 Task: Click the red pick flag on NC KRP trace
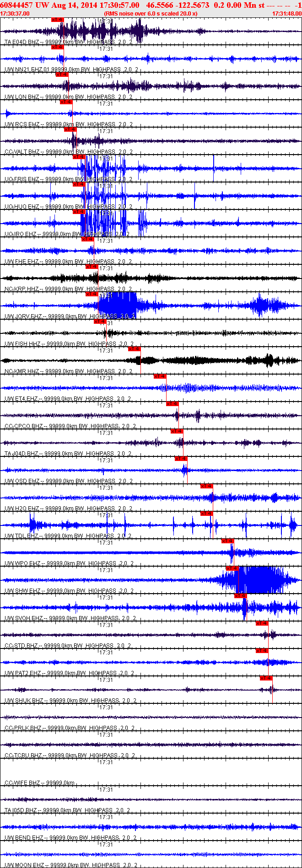point(92,267)
